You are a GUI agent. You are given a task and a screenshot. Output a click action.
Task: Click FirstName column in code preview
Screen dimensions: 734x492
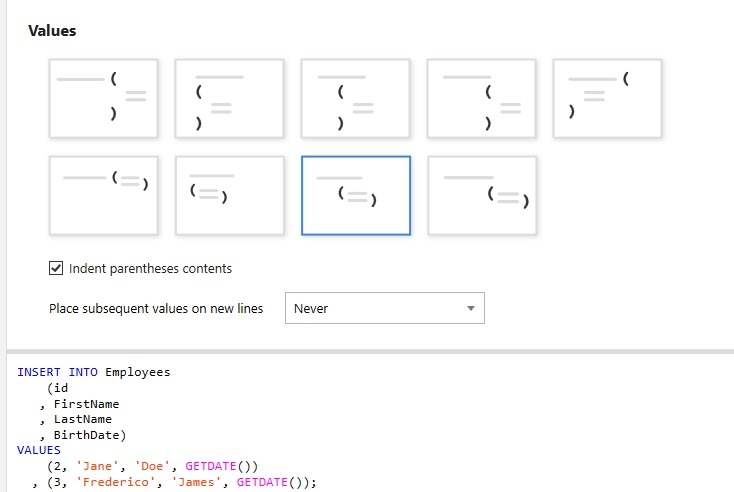tap(86, 404)
